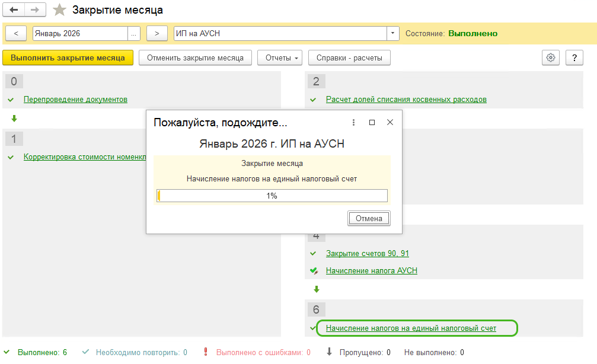
Task: Open the dialog's three-dot menu
Action: tap(353, 122)
